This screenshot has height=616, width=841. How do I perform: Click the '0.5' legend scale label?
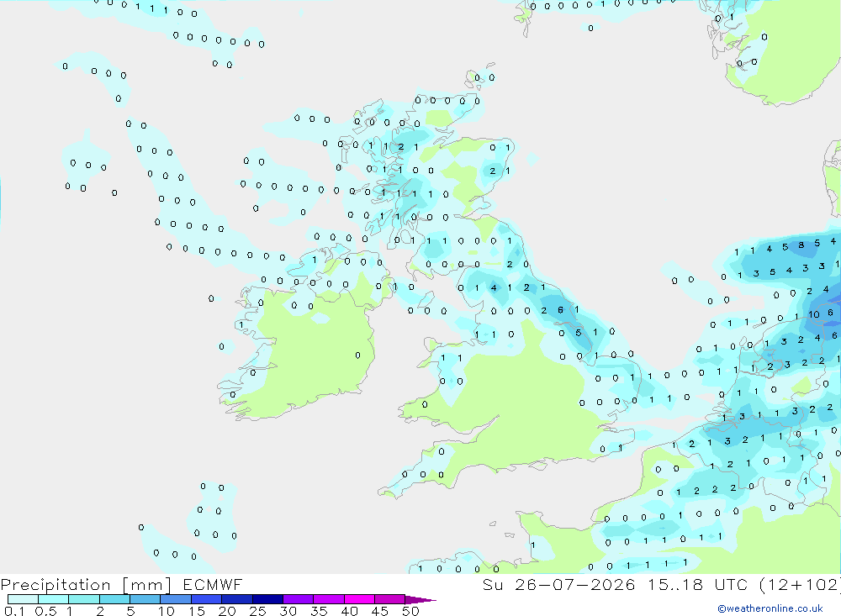45,611
